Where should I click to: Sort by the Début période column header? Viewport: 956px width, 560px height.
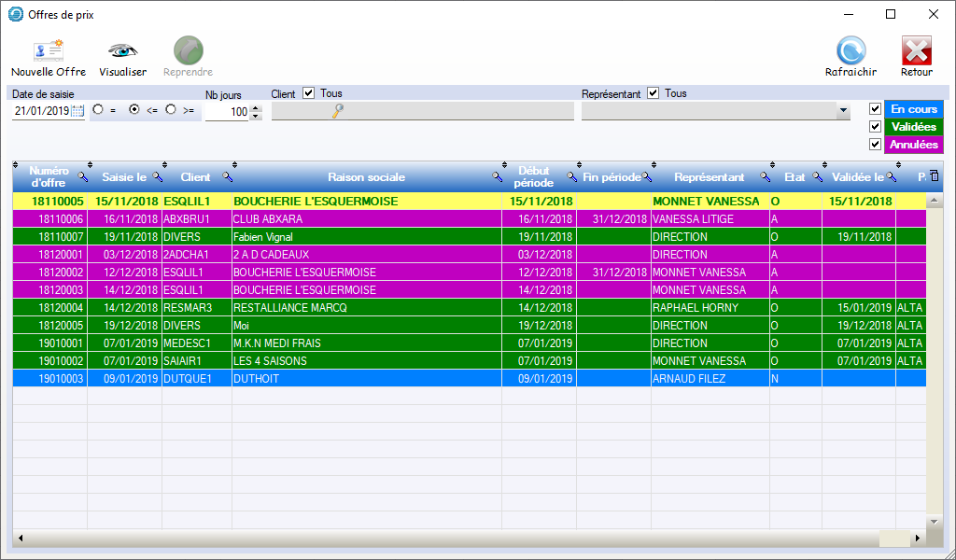pyautogui.click(x=533, y=177)
